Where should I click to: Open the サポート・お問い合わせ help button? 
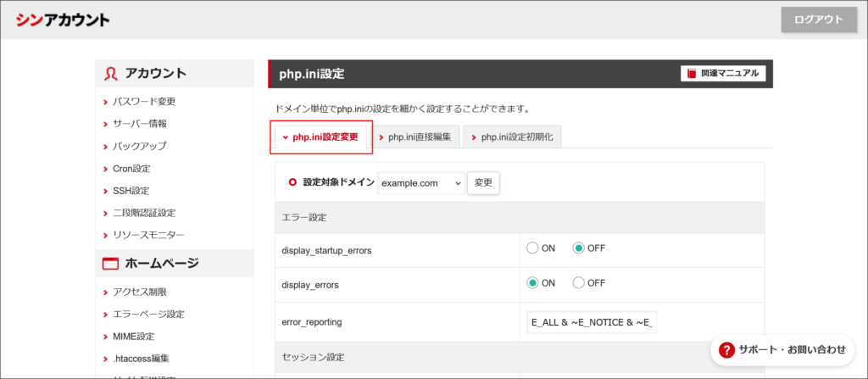[782, 349]
